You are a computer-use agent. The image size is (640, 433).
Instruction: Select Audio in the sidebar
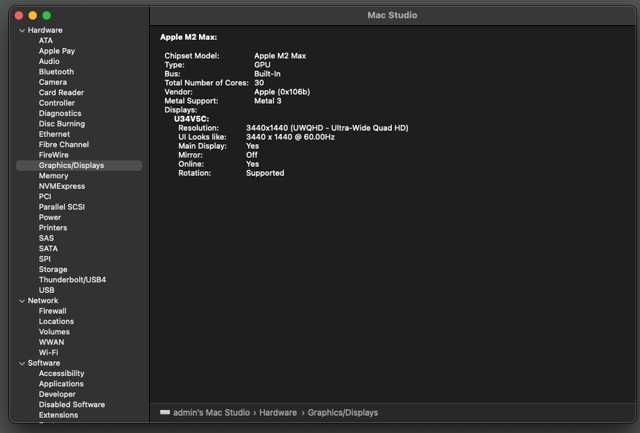click(49, 61)
